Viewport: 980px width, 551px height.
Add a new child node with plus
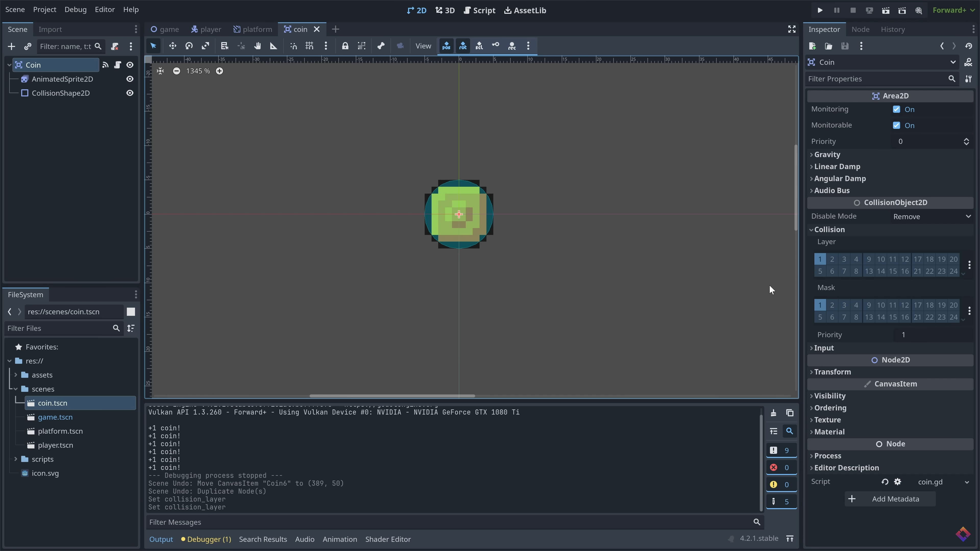pyautogui.click(x=11, y=46)
